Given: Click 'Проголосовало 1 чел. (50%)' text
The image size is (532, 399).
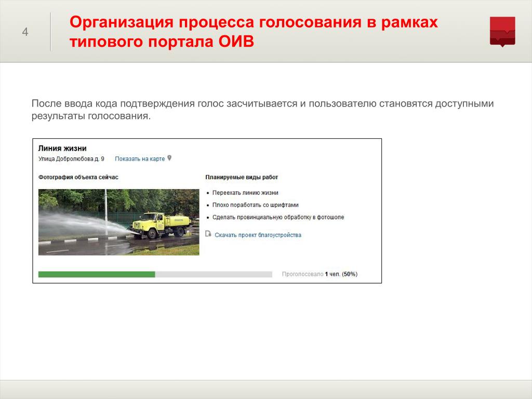Looking at the screenshot, I should 320,274.
